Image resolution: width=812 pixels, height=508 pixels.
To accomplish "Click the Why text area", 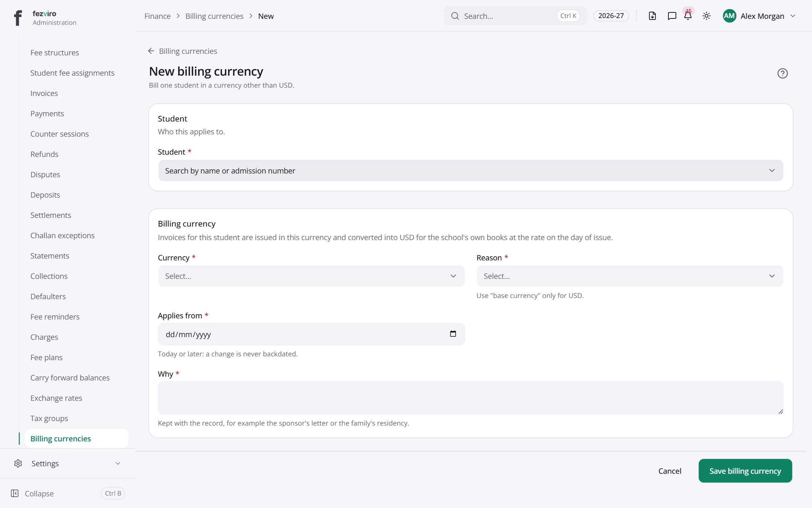I will point(471,398).
